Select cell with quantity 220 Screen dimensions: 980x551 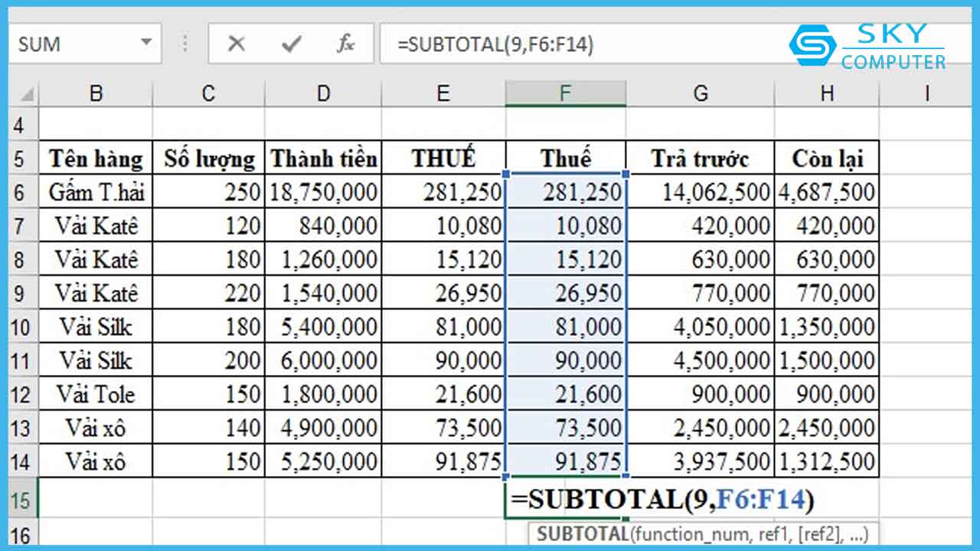pyautogui.click(x=209, y=292)
